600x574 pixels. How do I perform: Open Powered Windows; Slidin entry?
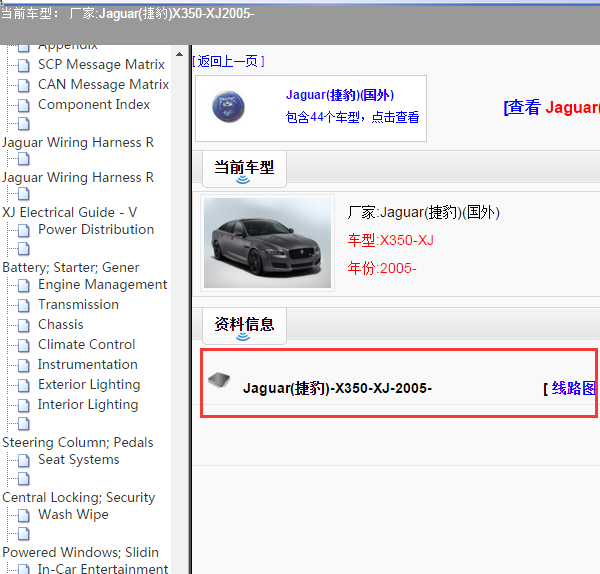click(x=80, y=553)
